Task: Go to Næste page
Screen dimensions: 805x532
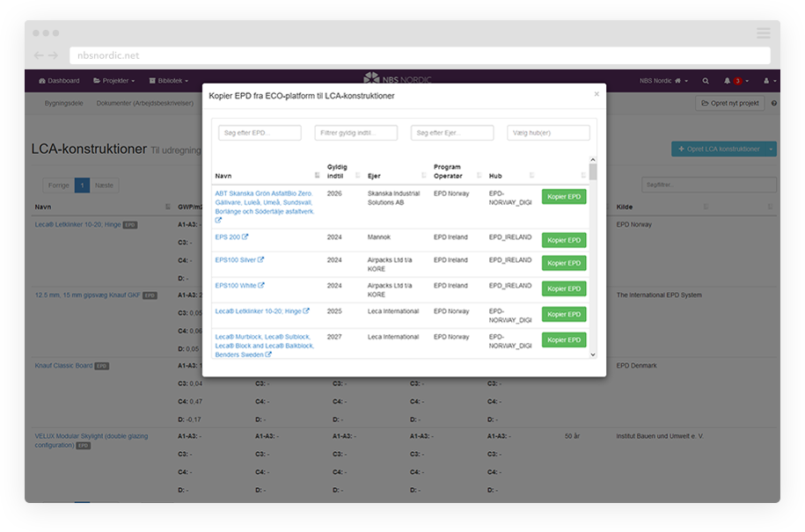Action: click(x=104, y=186)
